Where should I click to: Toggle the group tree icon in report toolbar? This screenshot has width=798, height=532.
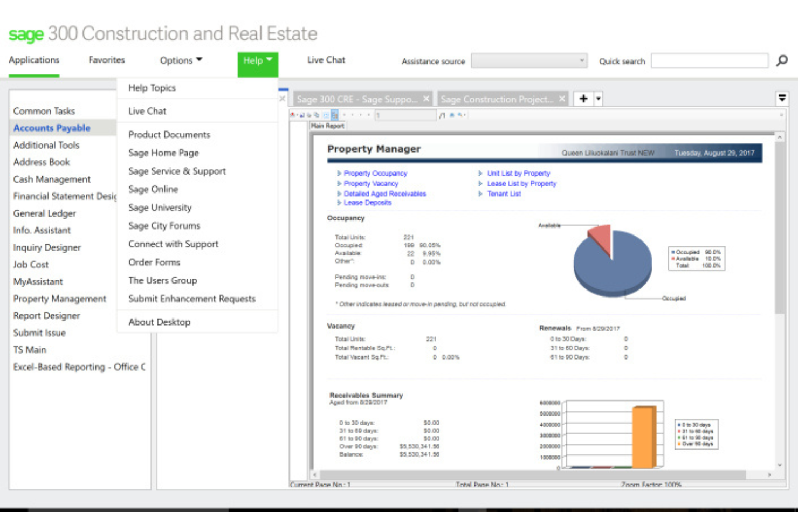pyautogui.click(x=334, y=115)
